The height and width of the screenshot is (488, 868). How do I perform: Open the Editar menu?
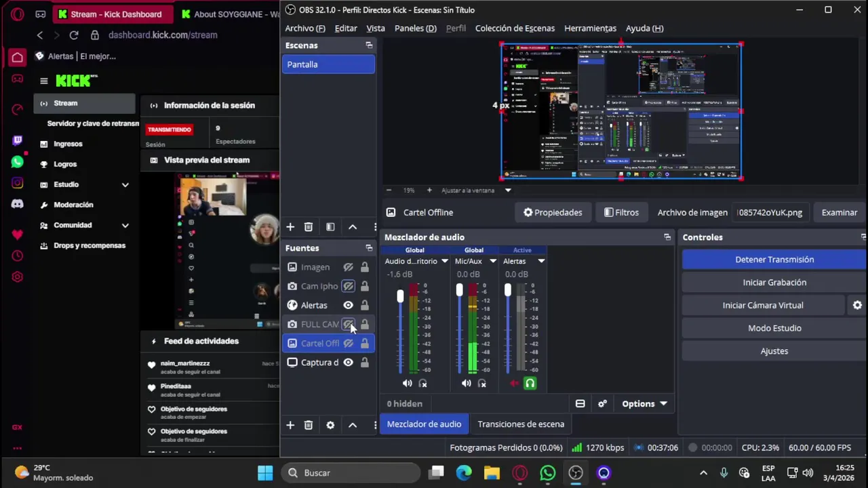(x=346, y=28)
